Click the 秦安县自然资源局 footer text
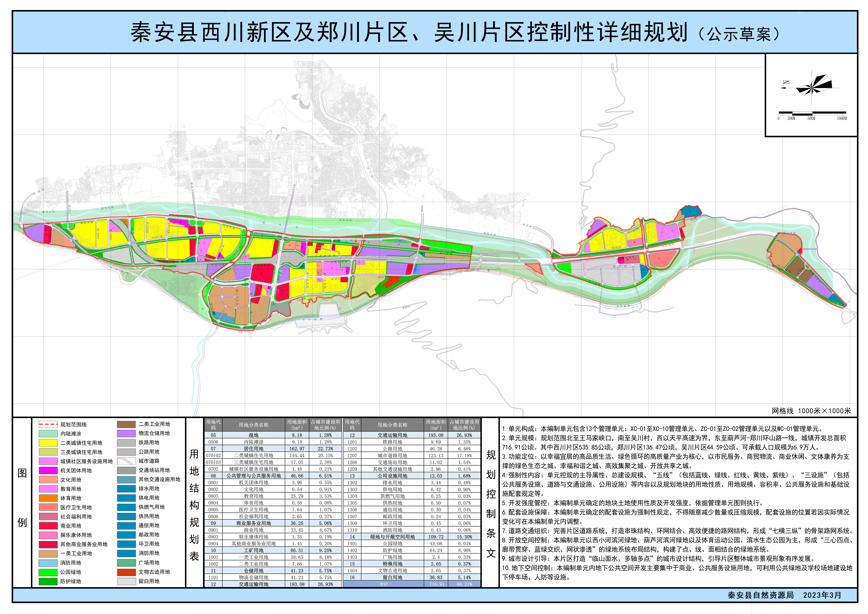 (761, 595)
